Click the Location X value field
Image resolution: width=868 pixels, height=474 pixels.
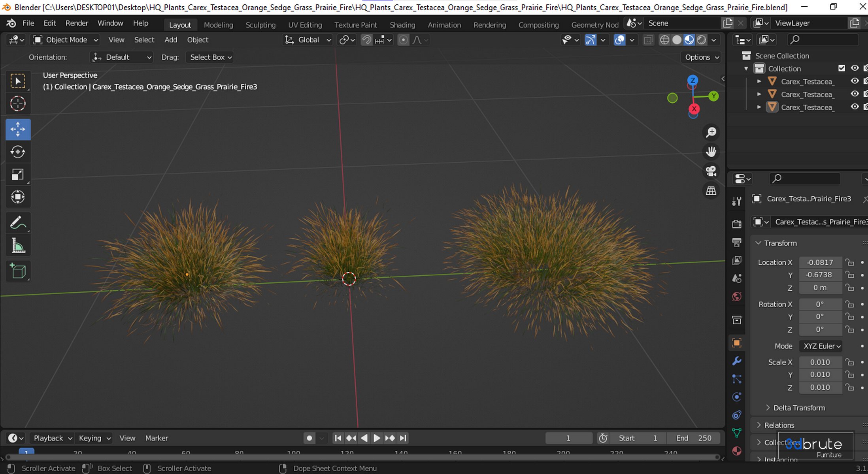tap(821, 262)
